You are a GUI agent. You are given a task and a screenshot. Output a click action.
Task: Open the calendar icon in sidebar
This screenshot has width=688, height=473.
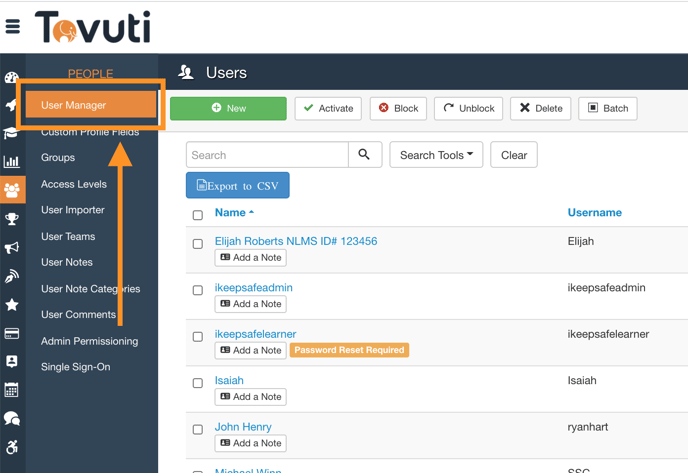click(x=12, y=390)
